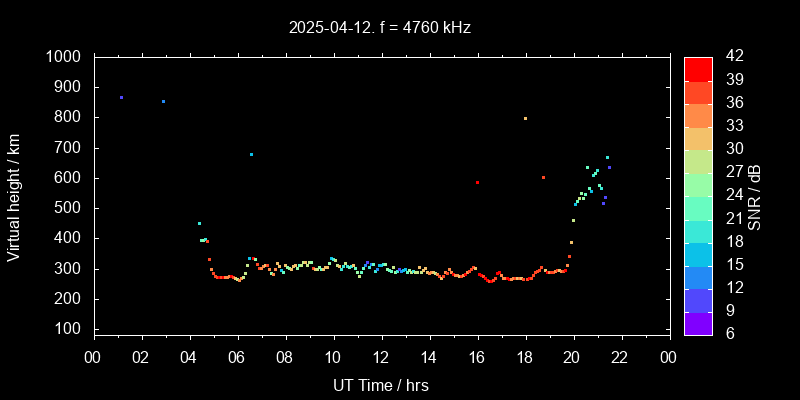Click the red outlier point near 600 km
This screenshot has height=400, width=800.
coord(543,177)
